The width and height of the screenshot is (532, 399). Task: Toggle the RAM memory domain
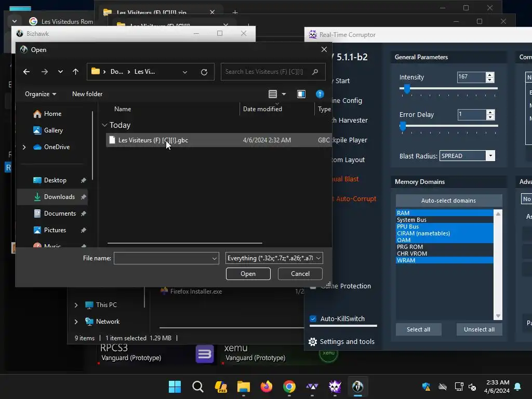point(445,212)
